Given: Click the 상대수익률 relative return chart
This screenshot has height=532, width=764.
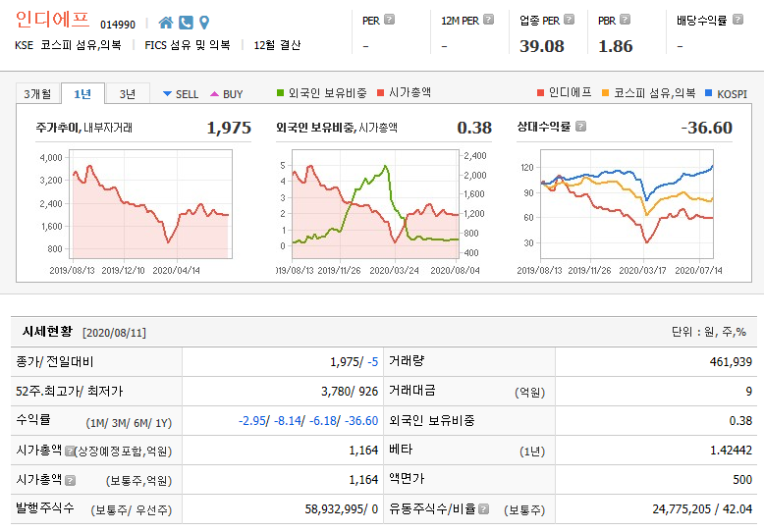Looking at the screenshot, I should (x=627, y=203).
